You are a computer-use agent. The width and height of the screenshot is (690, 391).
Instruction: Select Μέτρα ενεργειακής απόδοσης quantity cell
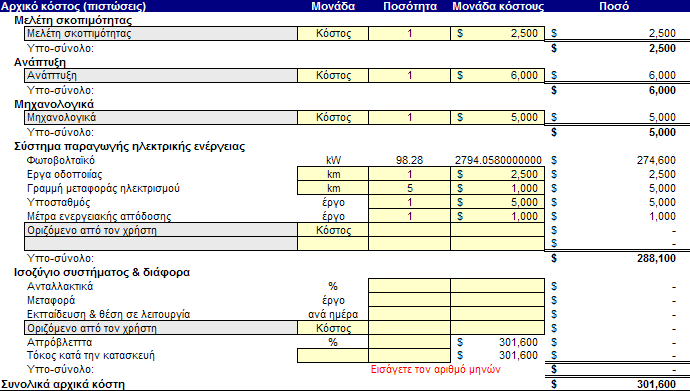click(x=409, y=216)
